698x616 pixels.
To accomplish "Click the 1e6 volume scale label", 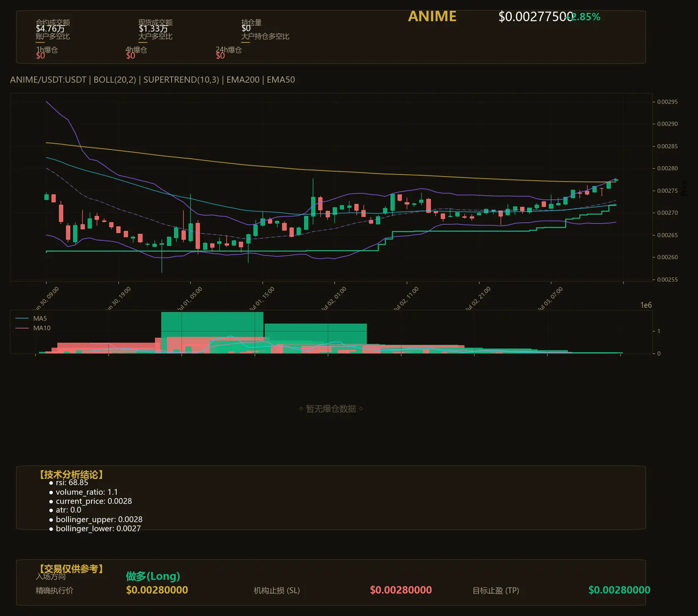I will 646,305.
